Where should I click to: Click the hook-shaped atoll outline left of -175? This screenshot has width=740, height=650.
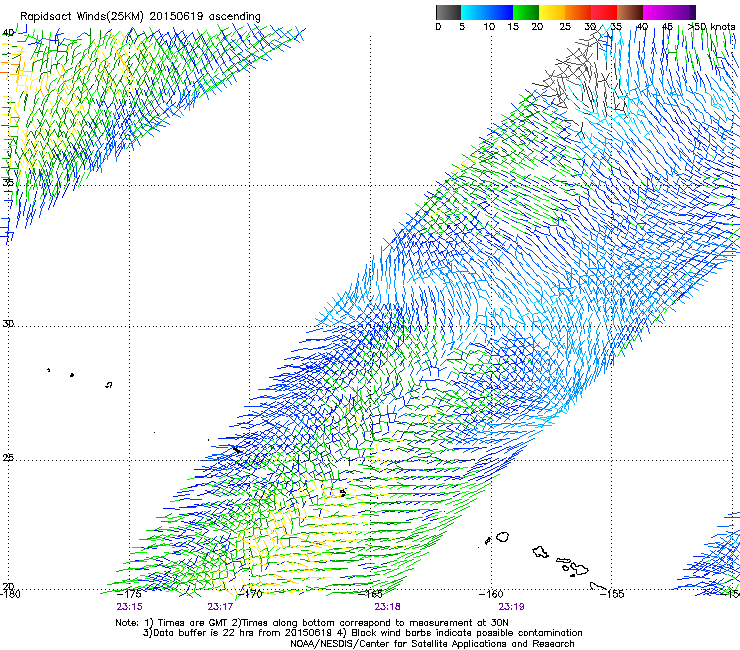tap(109, 385)
